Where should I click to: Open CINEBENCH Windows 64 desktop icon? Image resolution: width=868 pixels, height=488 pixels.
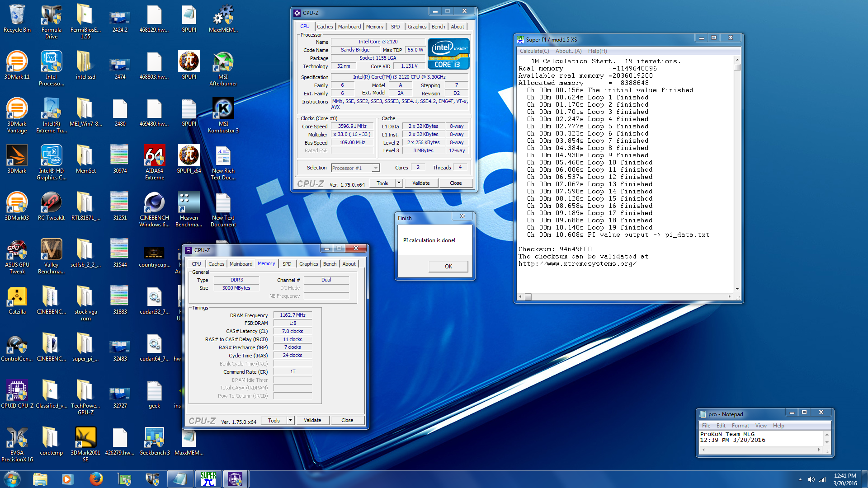(x=154, y=209)
